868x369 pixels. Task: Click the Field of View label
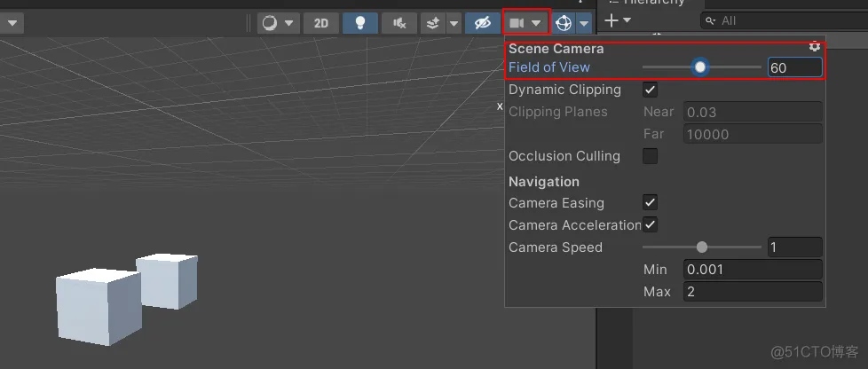(x=549, y=67)
